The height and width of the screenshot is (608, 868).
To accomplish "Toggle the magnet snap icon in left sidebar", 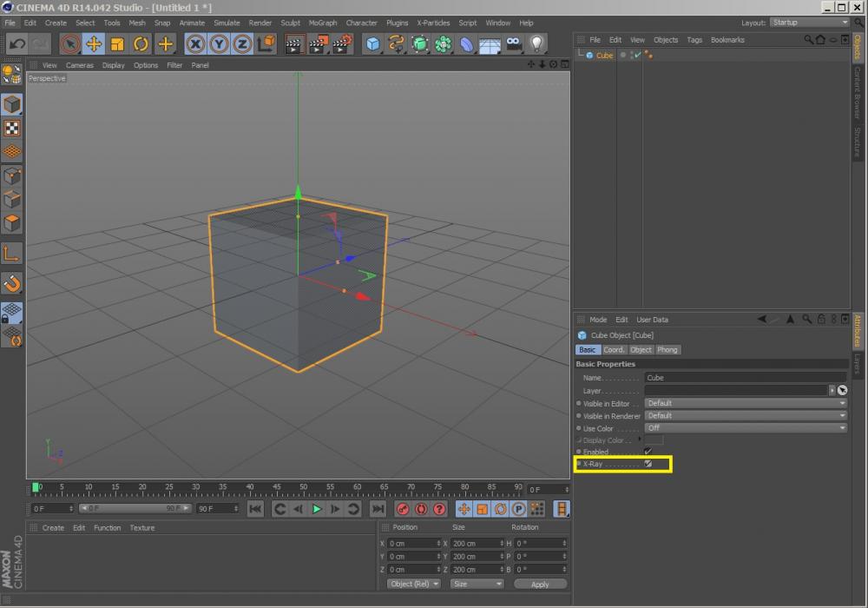I will 12,283.
